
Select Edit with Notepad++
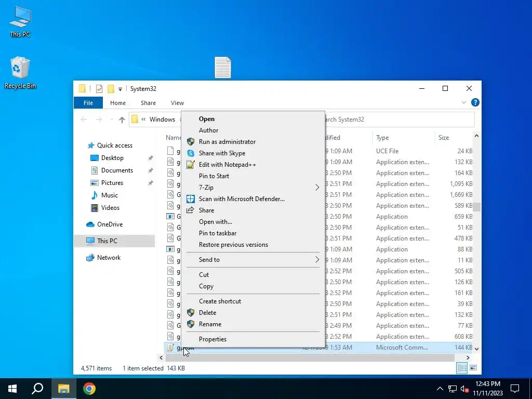(253, 165)
